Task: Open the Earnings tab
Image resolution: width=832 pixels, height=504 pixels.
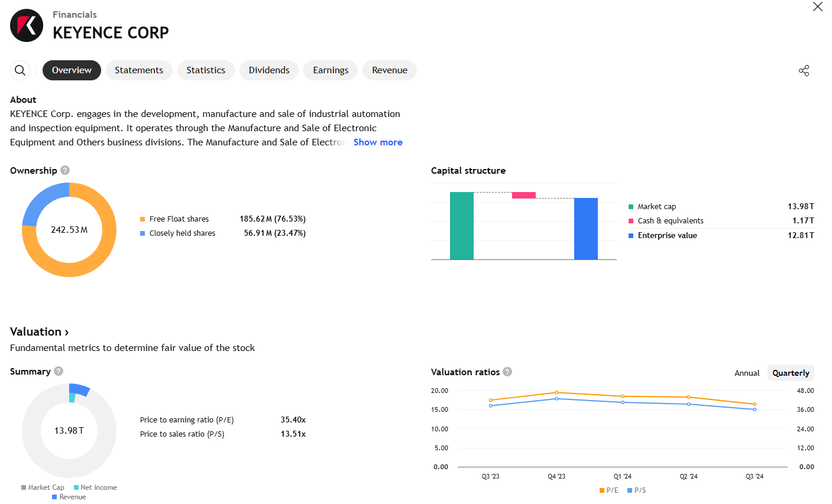Action: 331,70
